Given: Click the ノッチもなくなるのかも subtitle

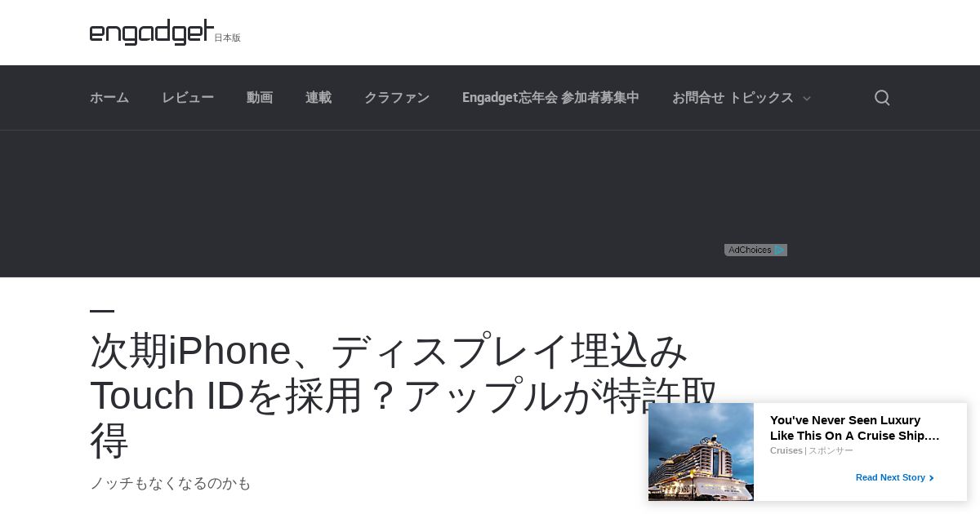Looking at the screenshot, I should [171, 483].
